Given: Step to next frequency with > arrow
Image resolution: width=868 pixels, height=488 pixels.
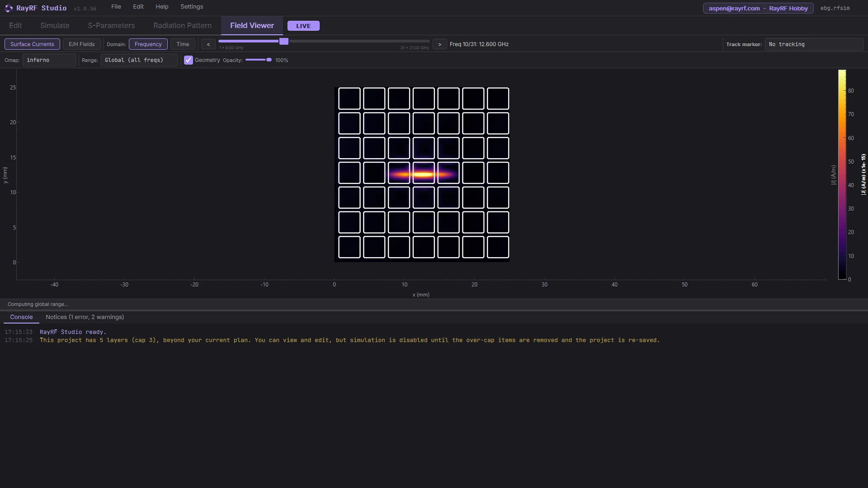Looking at the screenshot, I should pyautogui.click(x=439, y=44).
